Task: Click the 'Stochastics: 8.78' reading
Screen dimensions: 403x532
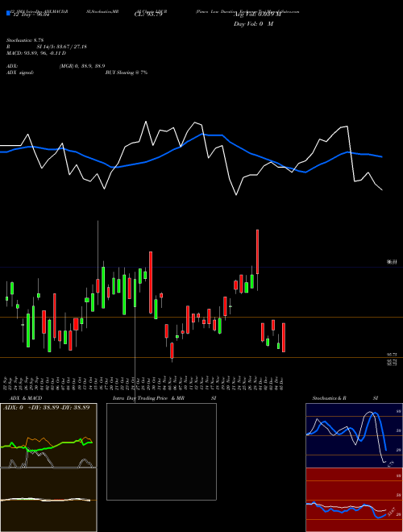Action: [x=25, y=40]
